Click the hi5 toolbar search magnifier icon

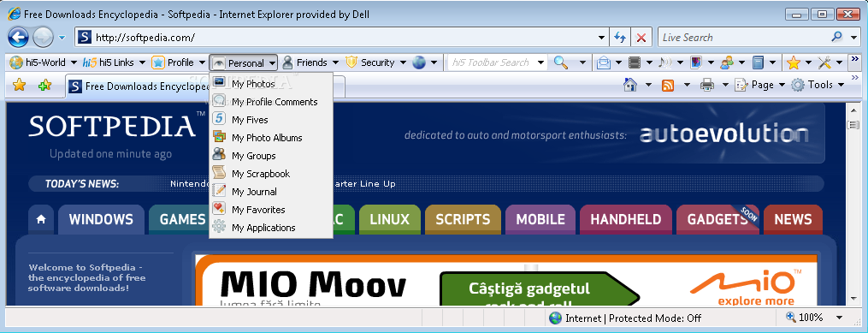561,62
